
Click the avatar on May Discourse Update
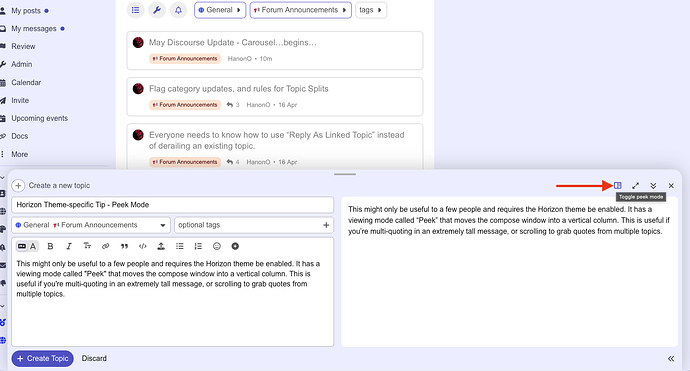pyautogui.click(x=138, y=43)
